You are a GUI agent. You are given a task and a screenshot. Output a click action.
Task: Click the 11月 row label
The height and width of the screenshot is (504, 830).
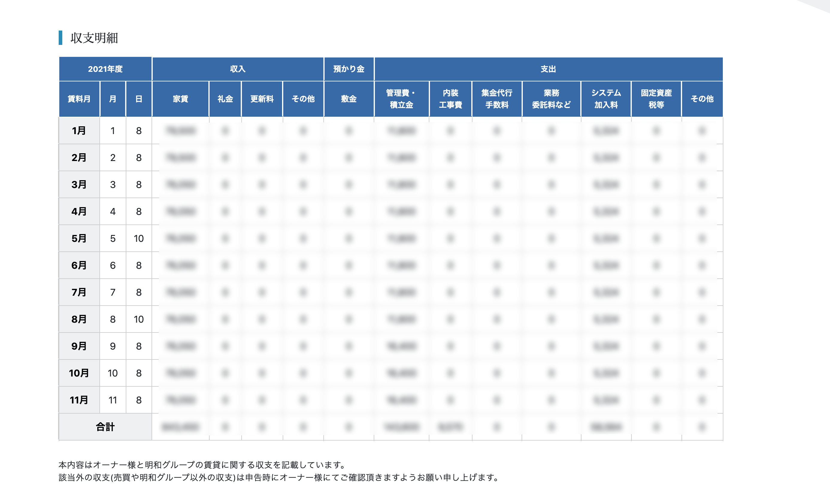(x=79, y=400)
